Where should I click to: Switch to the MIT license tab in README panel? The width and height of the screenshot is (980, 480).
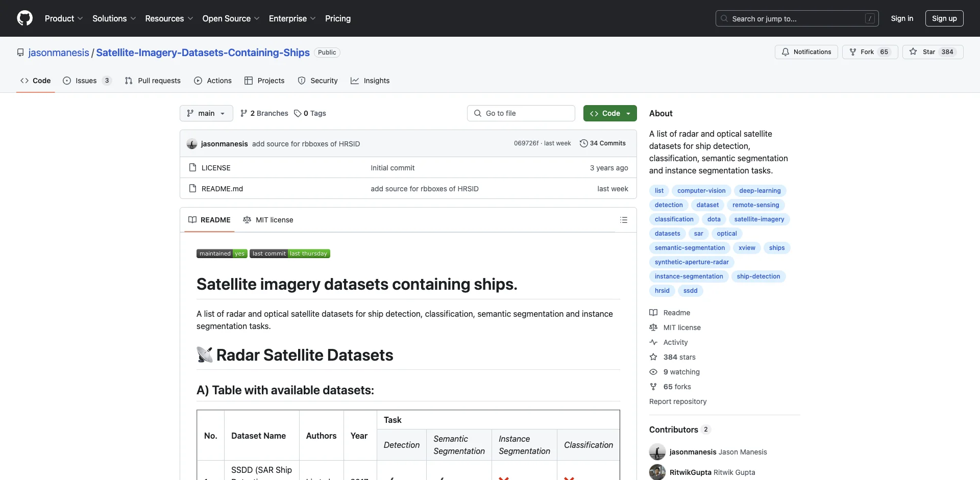pyautogui.click(x=268, y=220)
